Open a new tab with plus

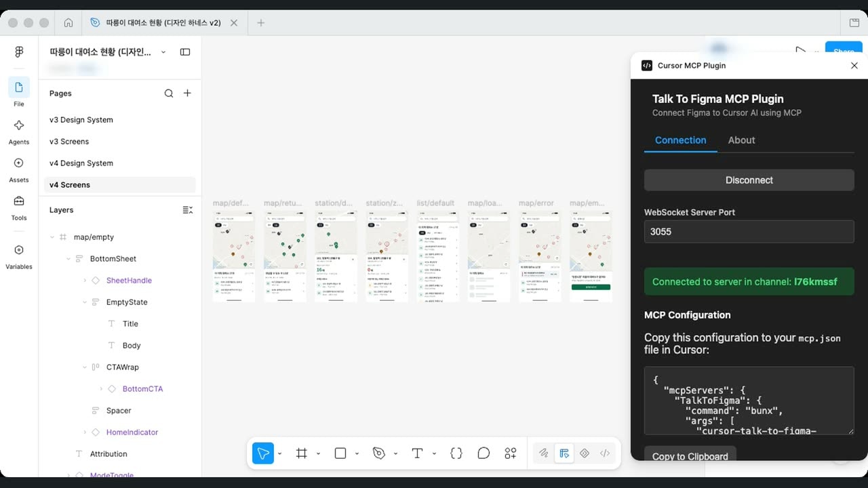(261, 23)
